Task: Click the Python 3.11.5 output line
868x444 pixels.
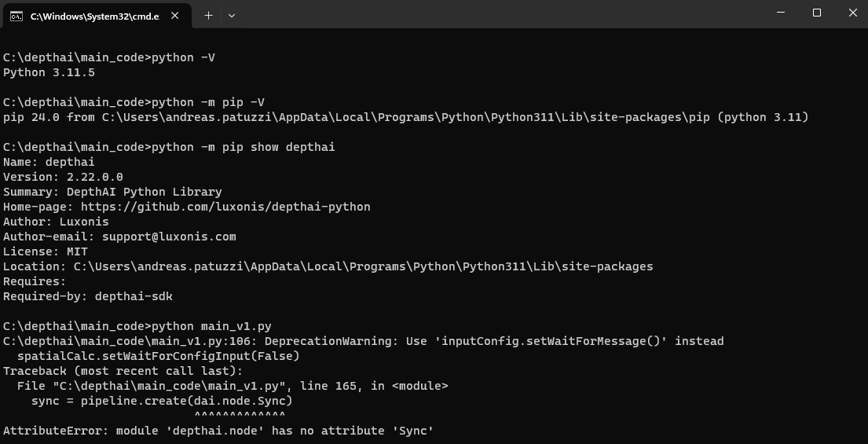Action: pyautogui.click(x=49, y=72)
